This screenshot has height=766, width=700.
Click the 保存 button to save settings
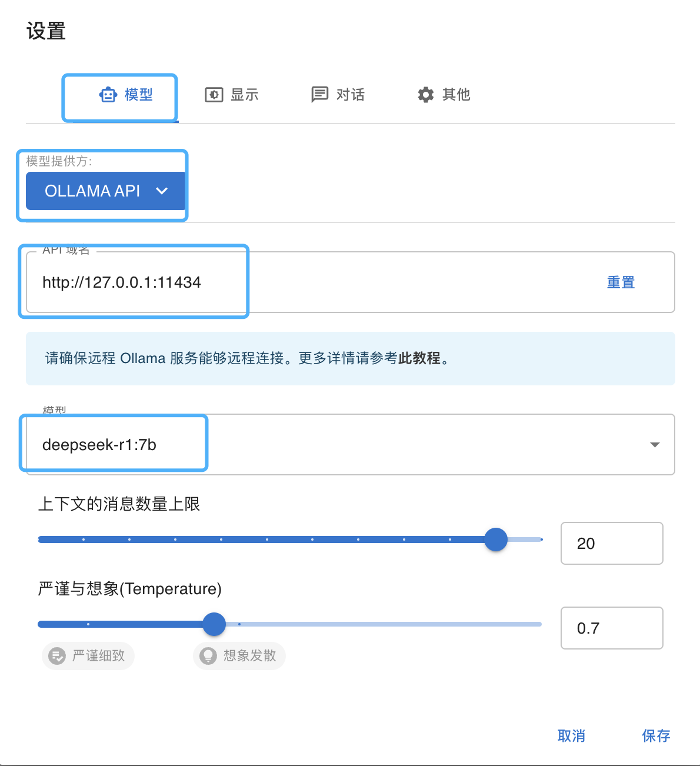(x=655, y=735)
